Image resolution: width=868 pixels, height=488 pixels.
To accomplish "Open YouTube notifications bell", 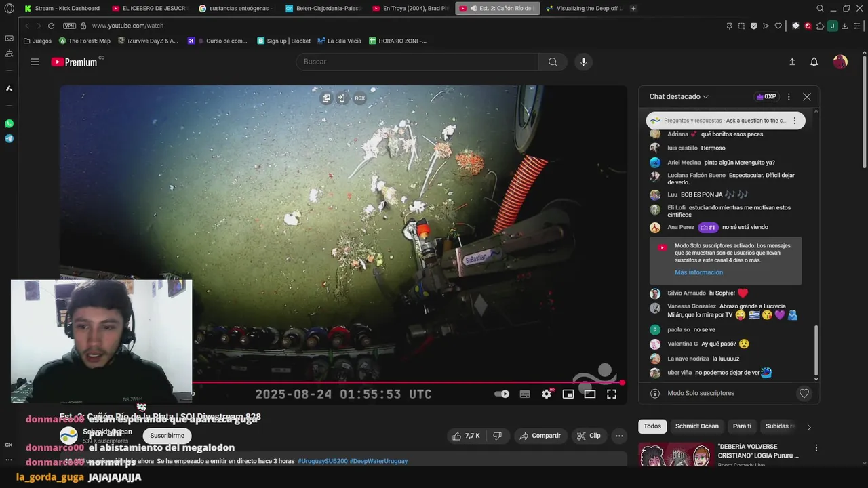I will pos(814,62).
